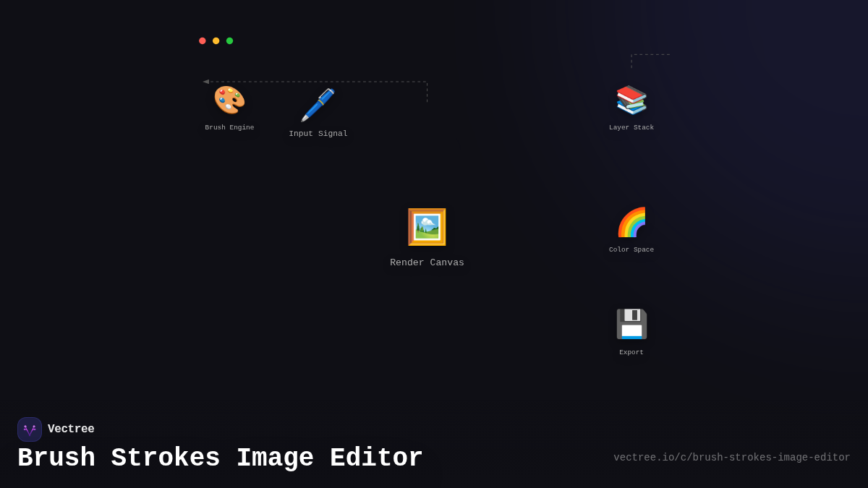Open the Layer Stack books icon
Screen dimensions: 868x488
pos(631,100)
